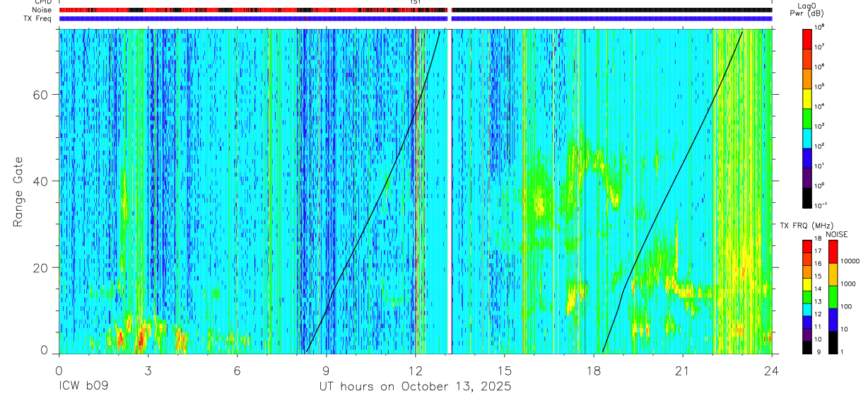Click the top 10^8 label on the Lag0 Pwr colorbar
The height and width of the screenshot is (401, 868).
coord(819,26)
